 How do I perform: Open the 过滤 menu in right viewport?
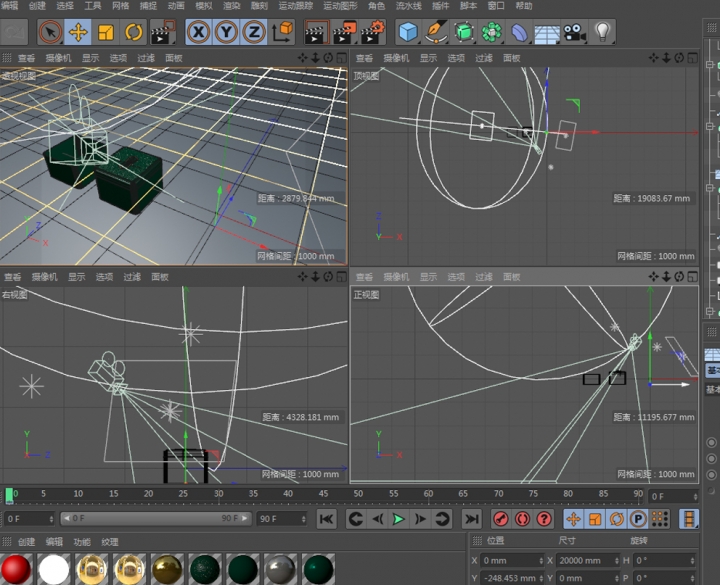pyautogui.click(x=132, y=277)
